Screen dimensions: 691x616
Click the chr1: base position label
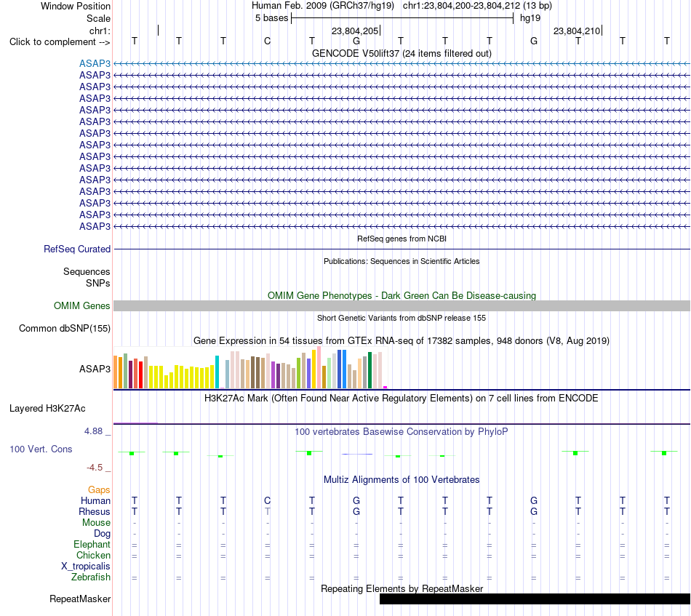tap(100, 31)
